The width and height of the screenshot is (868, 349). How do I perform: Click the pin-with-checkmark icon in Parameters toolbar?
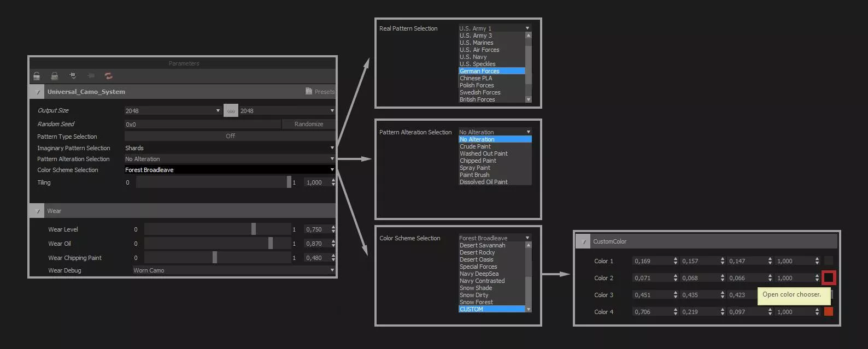click(x=73, y=76)
